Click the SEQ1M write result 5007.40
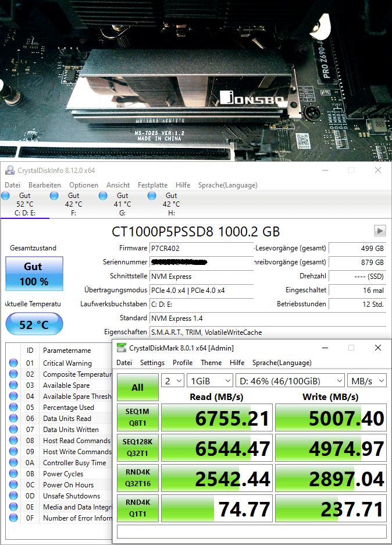 (331, 417)
